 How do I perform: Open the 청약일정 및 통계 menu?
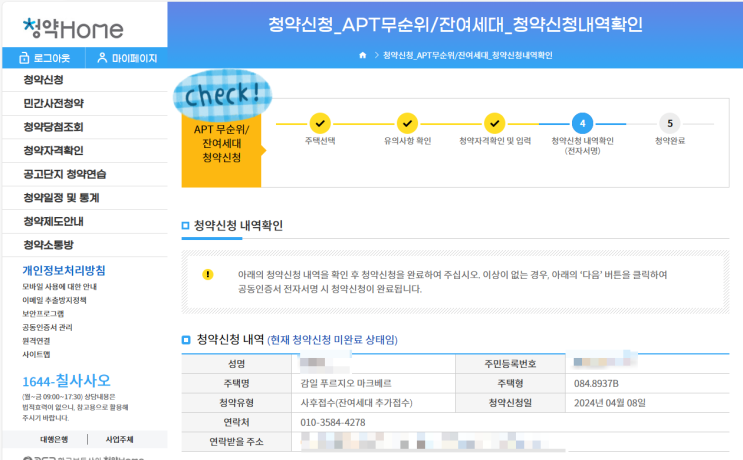click(85, 198)
